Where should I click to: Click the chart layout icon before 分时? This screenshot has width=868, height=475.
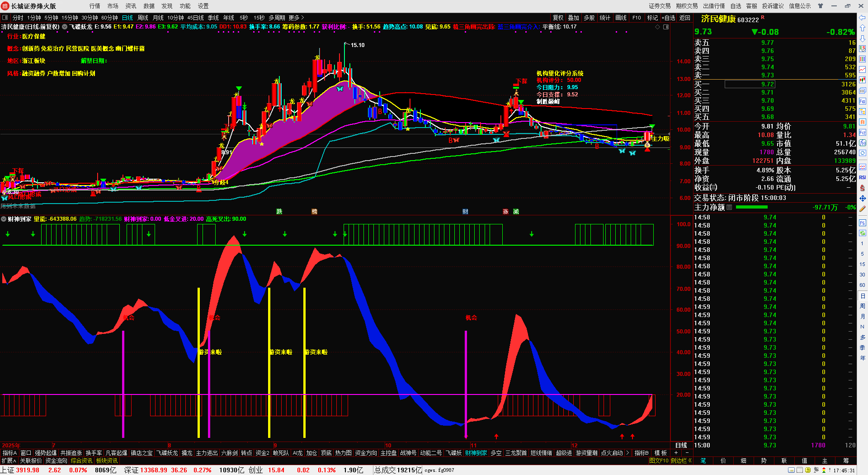tap(5, 18)
